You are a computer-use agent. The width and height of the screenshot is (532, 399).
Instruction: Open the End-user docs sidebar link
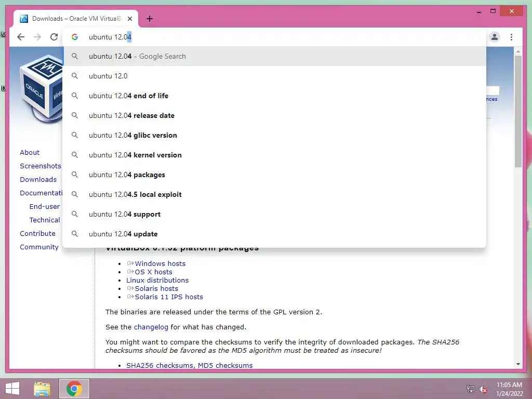[x=45, y=206]
